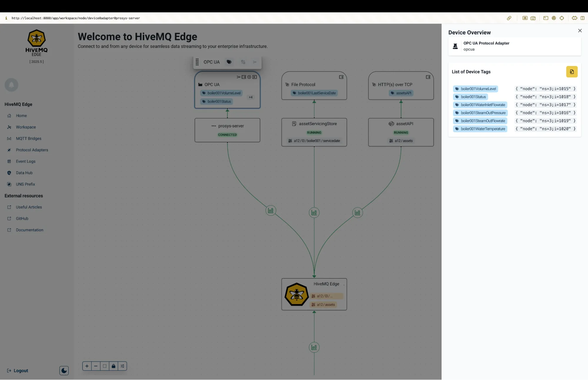The image size is (588, 380).
Task: Zoom in on the workspace canvas
Action: coord(87,366)
